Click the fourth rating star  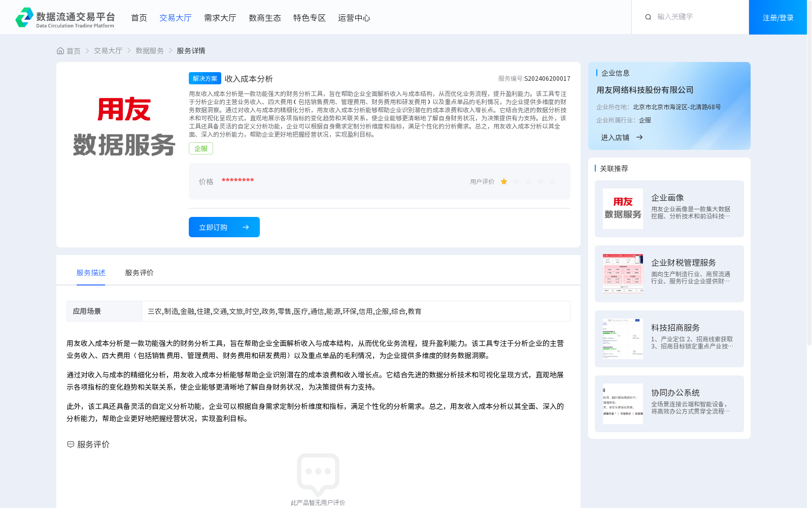540,181
